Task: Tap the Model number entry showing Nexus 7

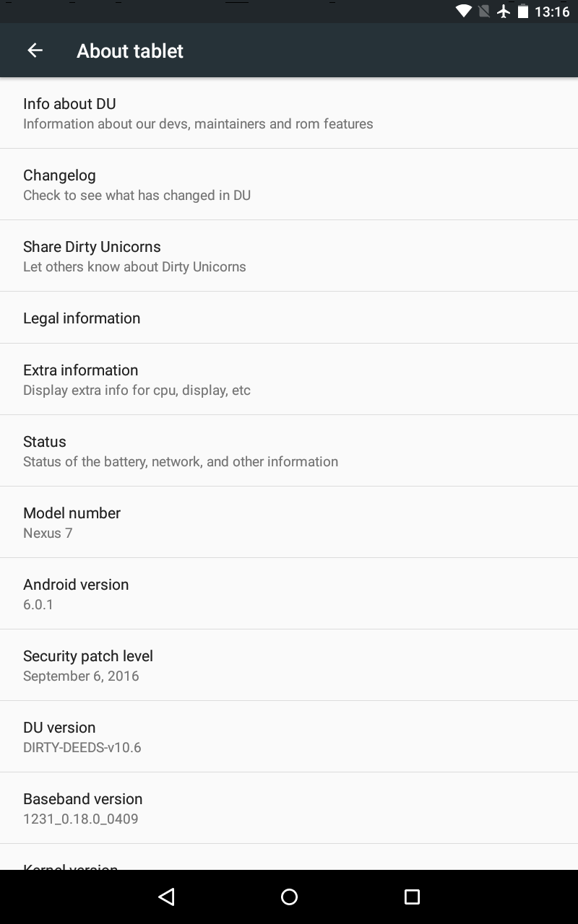Action: click(x=289, y=521)
